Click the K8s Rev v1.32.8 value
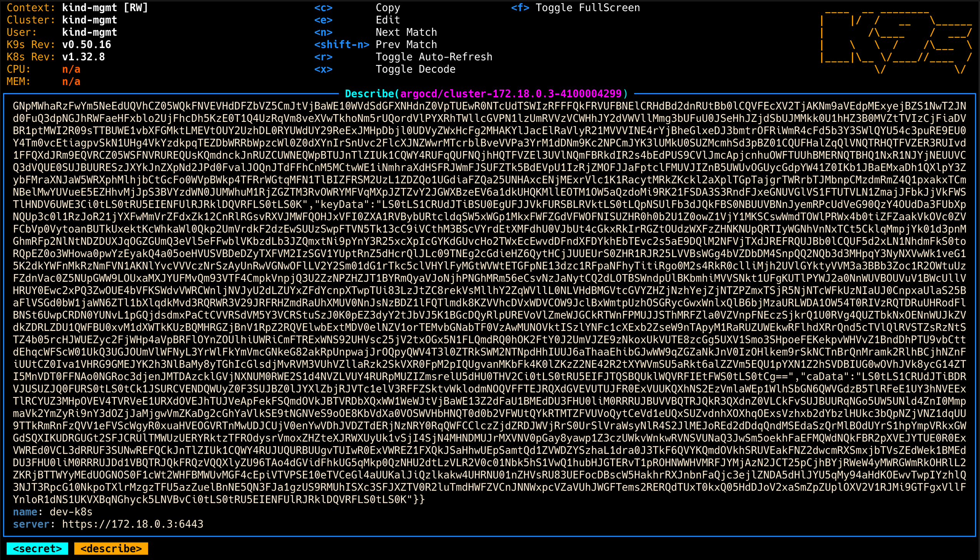The height and width of the screenshot is (560, 980). coord(83,57)
